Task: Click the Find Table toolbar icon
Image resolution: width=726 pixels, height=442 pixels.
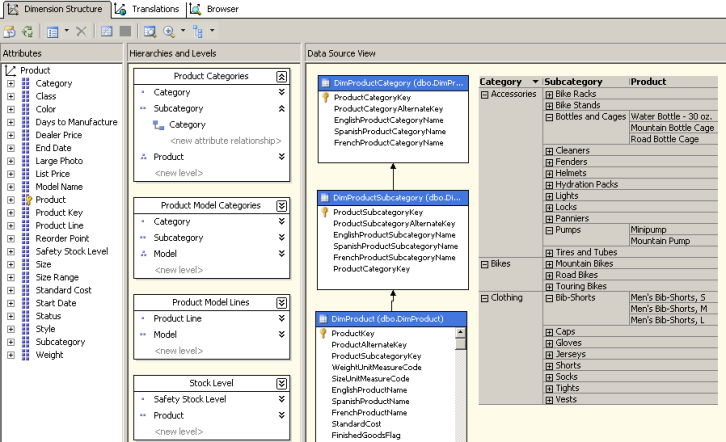Action: coord(150,31)
